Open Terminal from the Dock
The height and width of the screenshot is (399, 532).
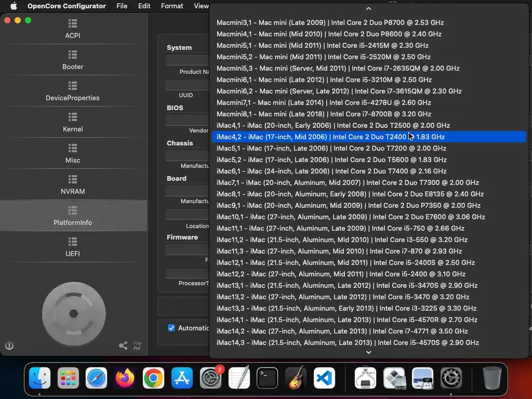tap(268, 378)
